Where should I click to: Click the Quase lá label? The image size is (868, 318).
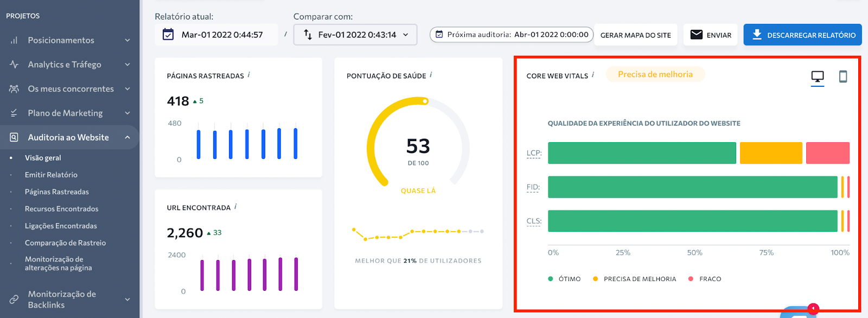[418, 191]
